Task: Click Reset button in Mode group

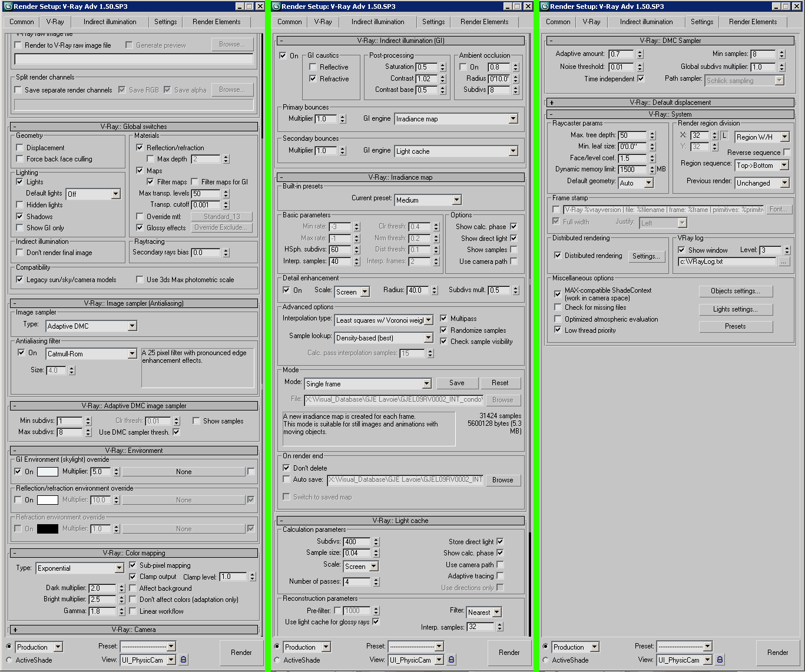Action: (500, 383)
